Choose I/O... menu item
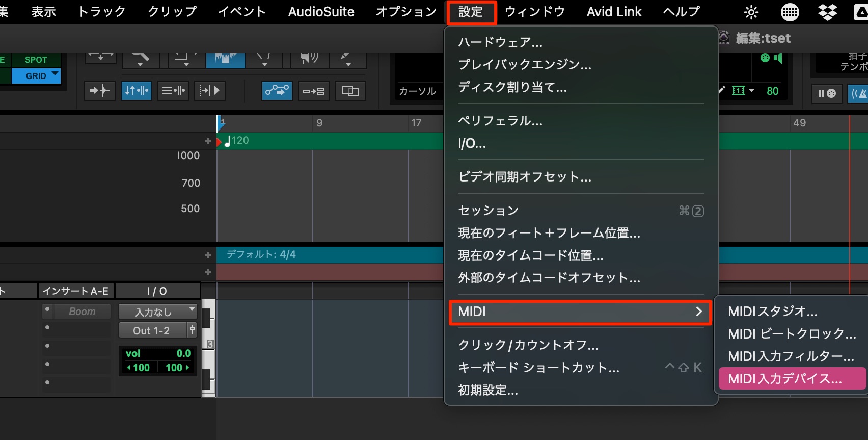This screenshot has width=868, height=440. tap(581, 143)
